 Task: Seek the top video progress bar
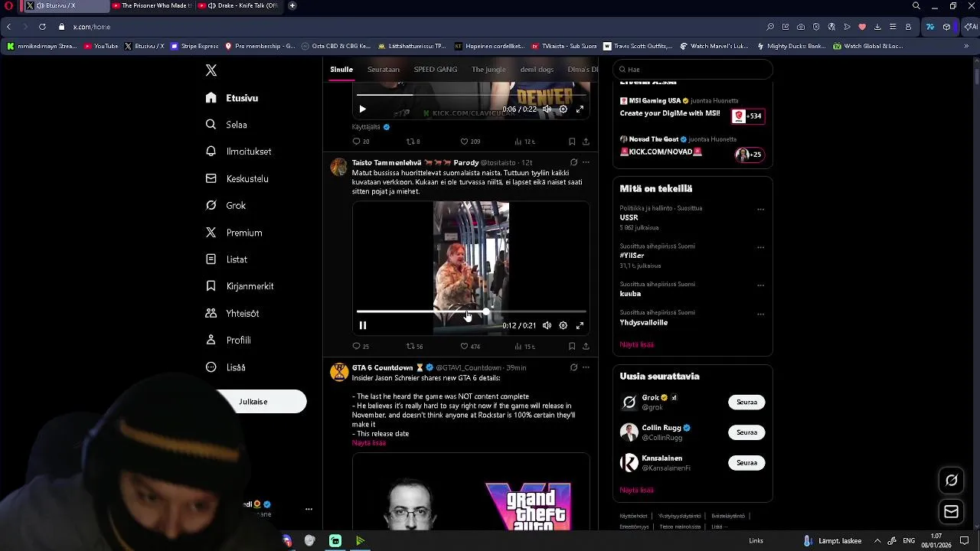point(471,95)
